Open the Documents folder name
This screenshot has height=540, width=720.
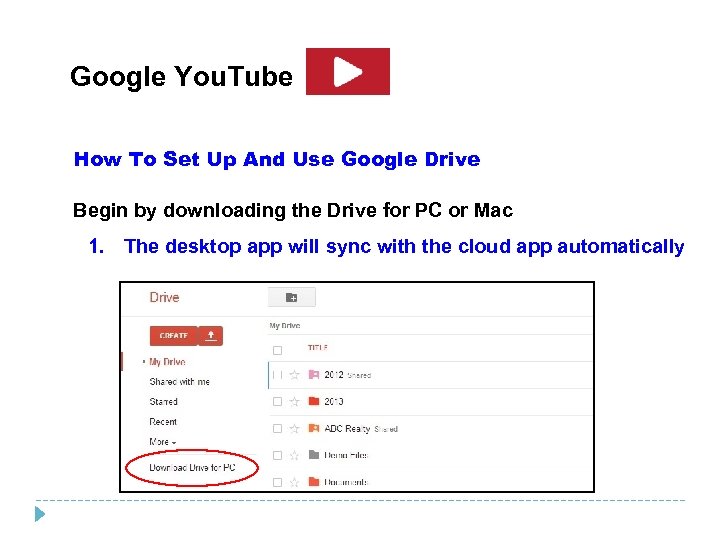tap(346, 482)
